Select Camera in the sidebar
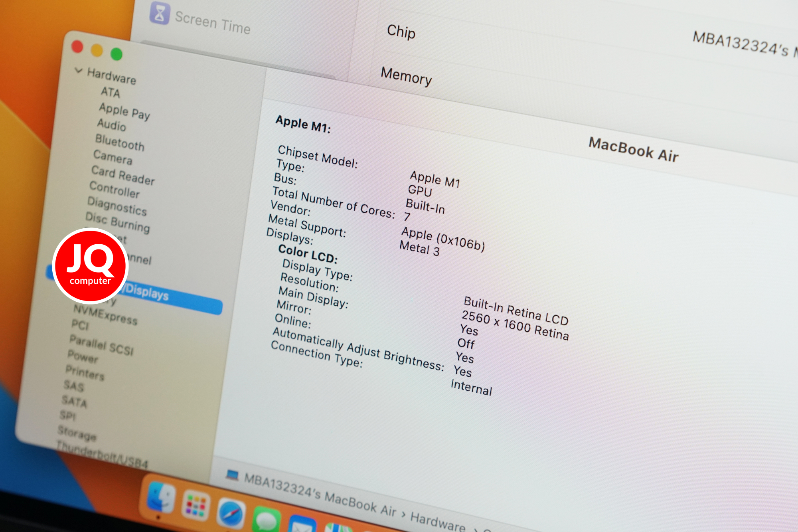 pyautogui.click(x=113, y=157)
